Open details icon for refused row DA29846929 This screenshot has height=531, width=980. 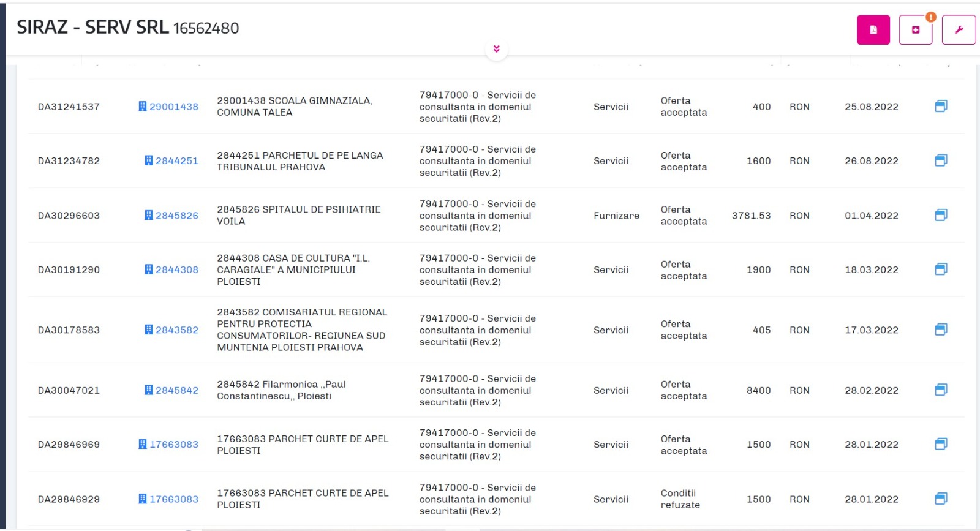click(x=941, y=499)
